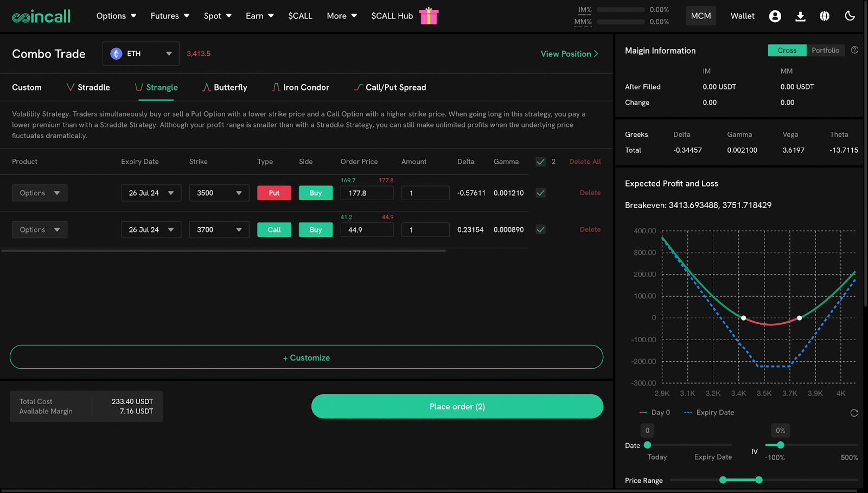Open the Coincall home logo
868x493 pixels.
coord(41,16)
